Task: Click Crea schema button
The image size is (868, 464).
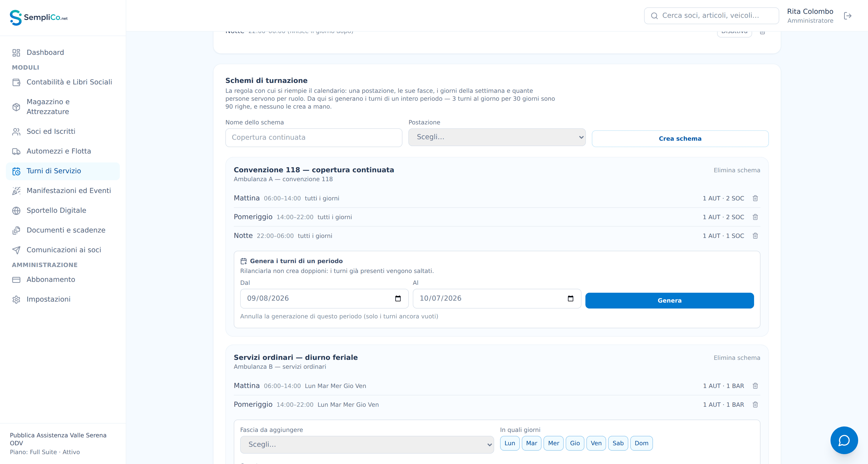Action: 680,139
